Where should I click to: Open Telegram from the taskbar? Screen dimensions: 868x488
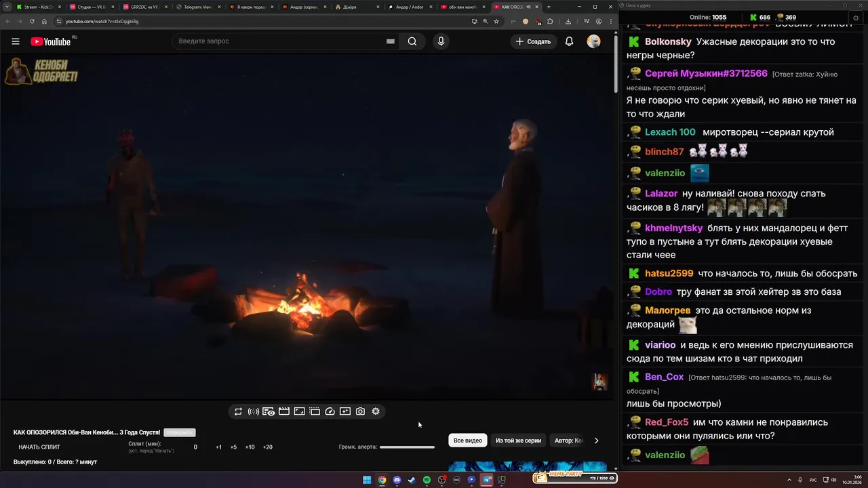coord(486,480)
